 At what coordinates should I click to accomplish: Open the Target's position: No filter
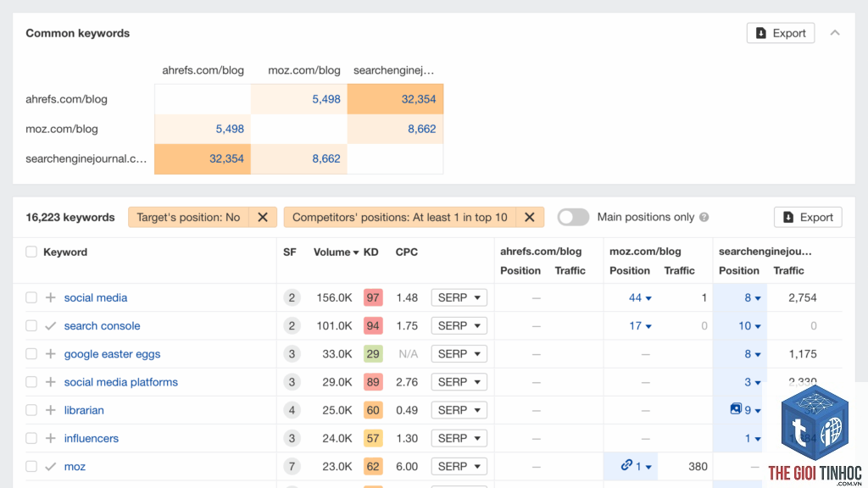188,218
